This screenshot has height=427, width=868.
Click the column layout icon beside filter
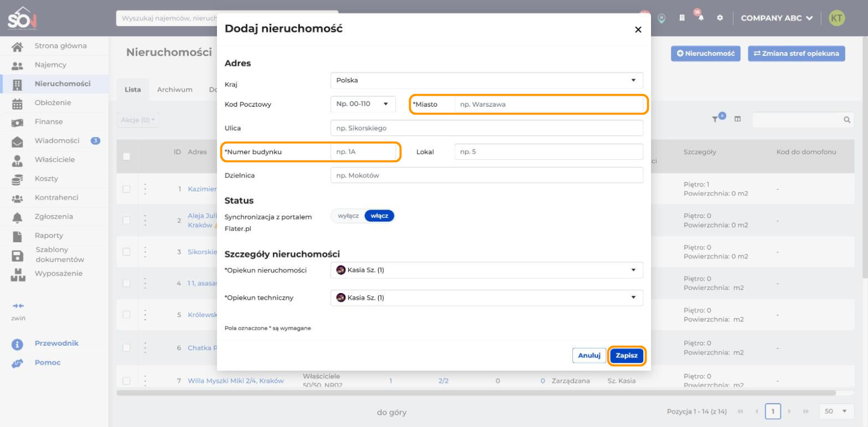pyautogui.click(x=737, y=119)
